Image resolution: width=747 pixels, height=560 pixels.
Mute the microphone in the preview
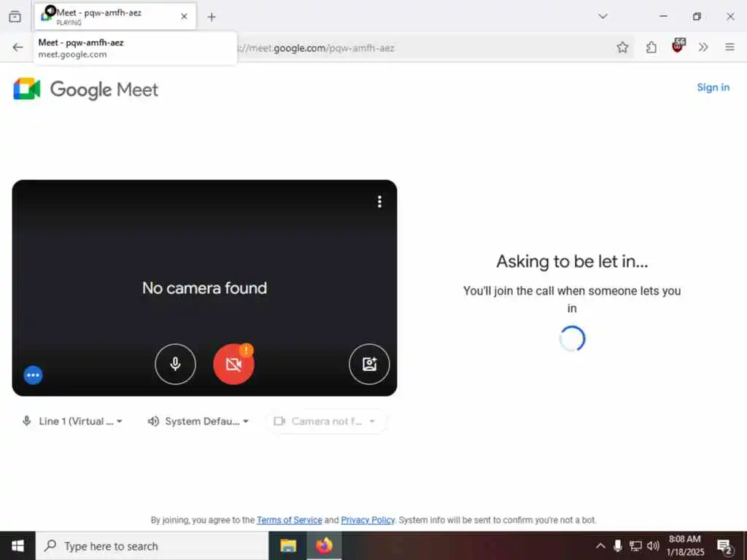click(175, 365)
